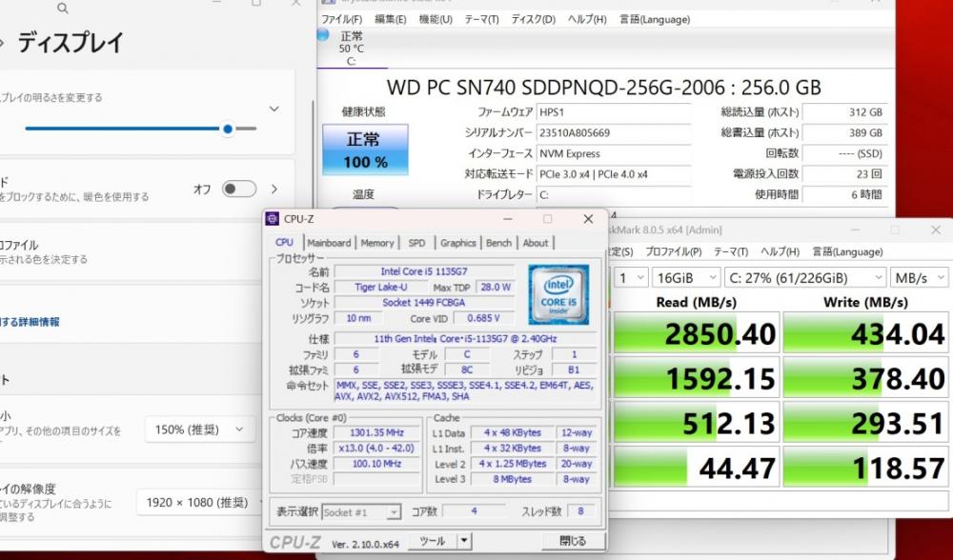Switch to the CPU tab in CPU-Z
The image size is (953, 560).
pos(284,242)
